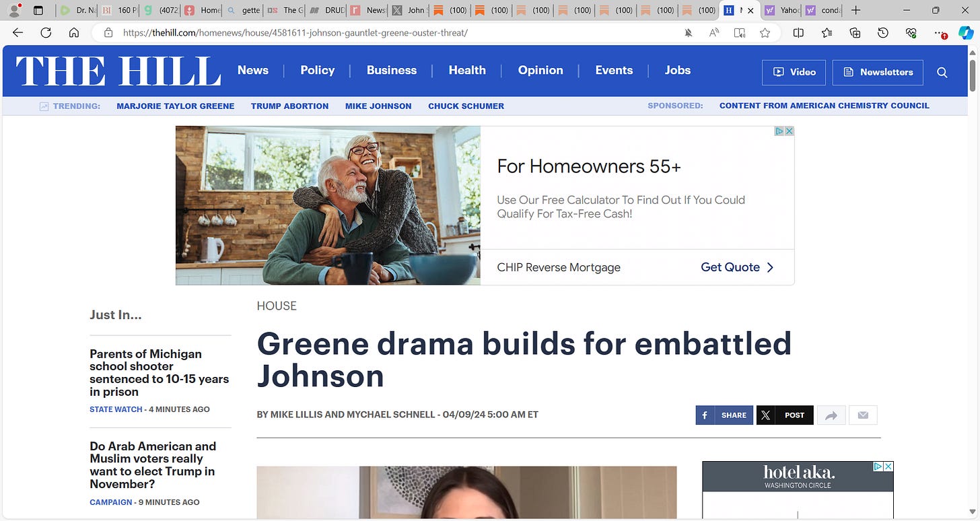Open trending topic Trump Abortion

tap(290, 106)
